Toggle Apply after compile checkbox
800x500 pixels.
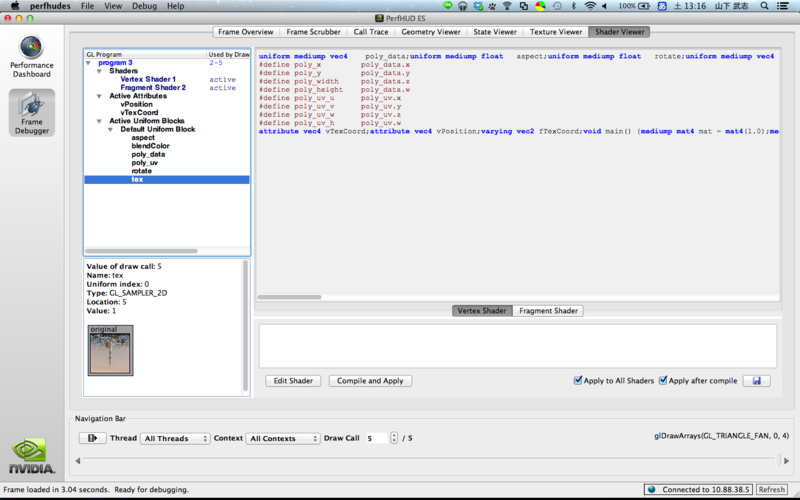663,380
